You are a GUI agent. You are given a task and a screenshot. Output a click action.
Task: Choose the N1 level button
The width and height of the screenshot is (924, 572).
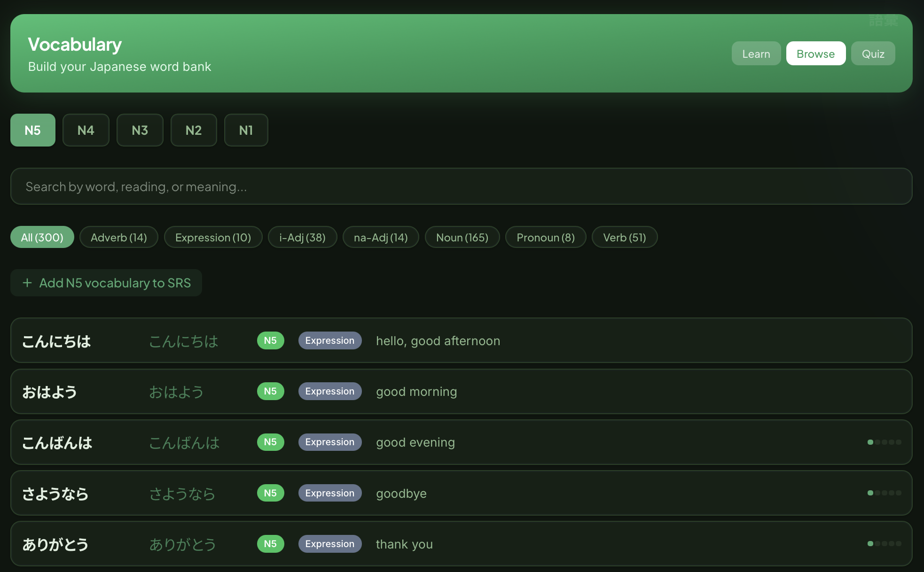tap(246, 130)
